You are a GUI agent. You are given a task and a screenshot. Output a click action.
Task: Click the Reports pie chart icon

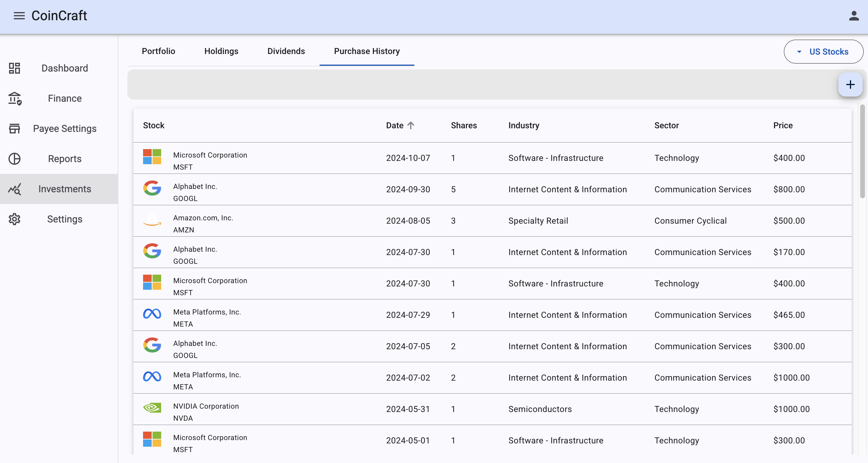(x=14, y=159)
